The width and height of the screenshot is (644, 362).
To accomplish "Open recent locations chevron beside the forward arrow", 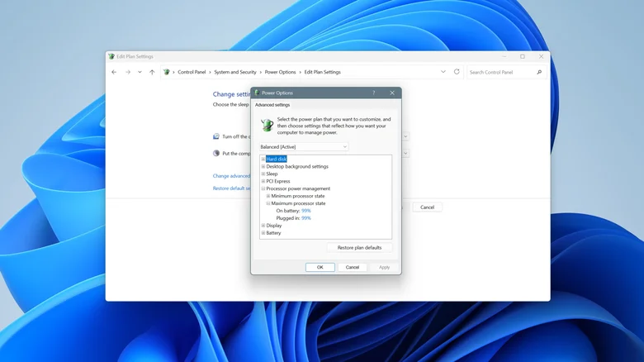I will pyautogui.click(x=140, y=72).
